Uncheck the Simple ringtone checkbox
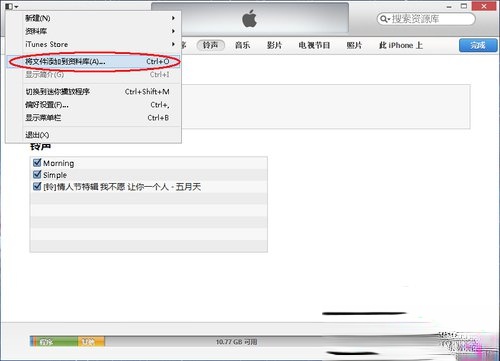Viewport: 500px width, 361px height. click(37, 174)
